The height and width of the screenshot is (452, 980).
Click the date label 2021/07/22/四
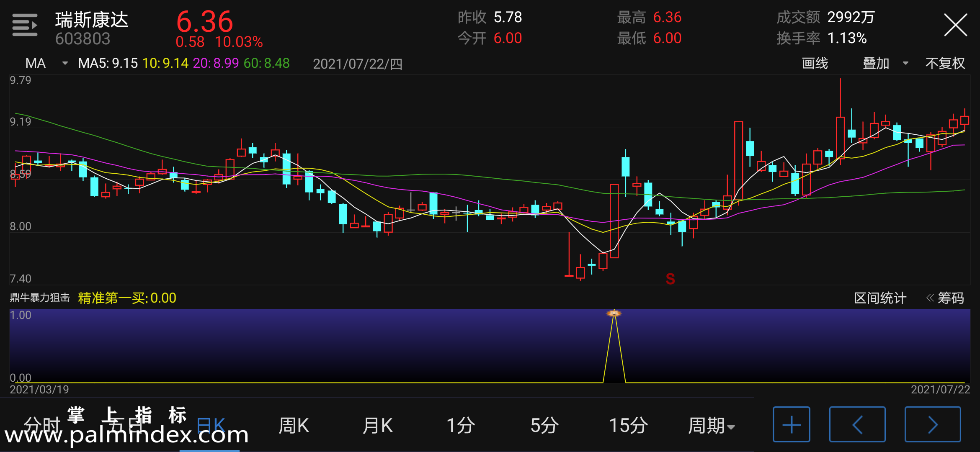point(358,64)
